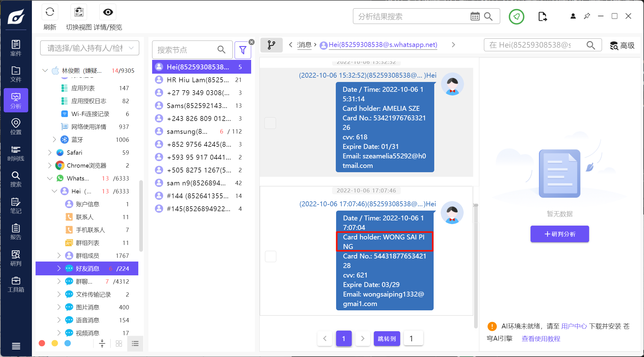
Task: Select the HR Hiu Lam contact
Action: pos(198,80)
